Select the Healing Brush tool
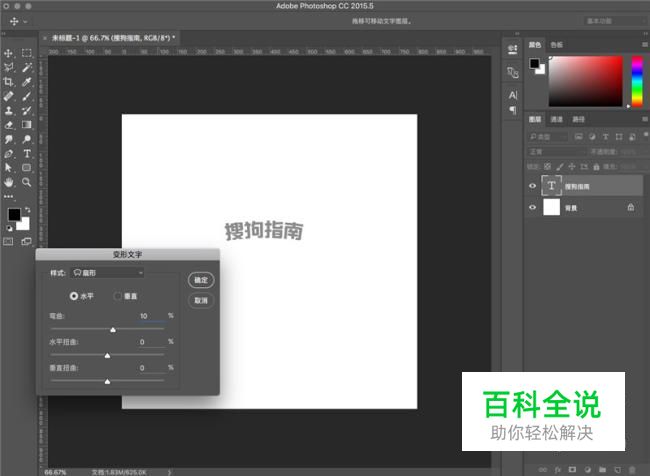Screen dimensions: 650x476 (8, 96)
